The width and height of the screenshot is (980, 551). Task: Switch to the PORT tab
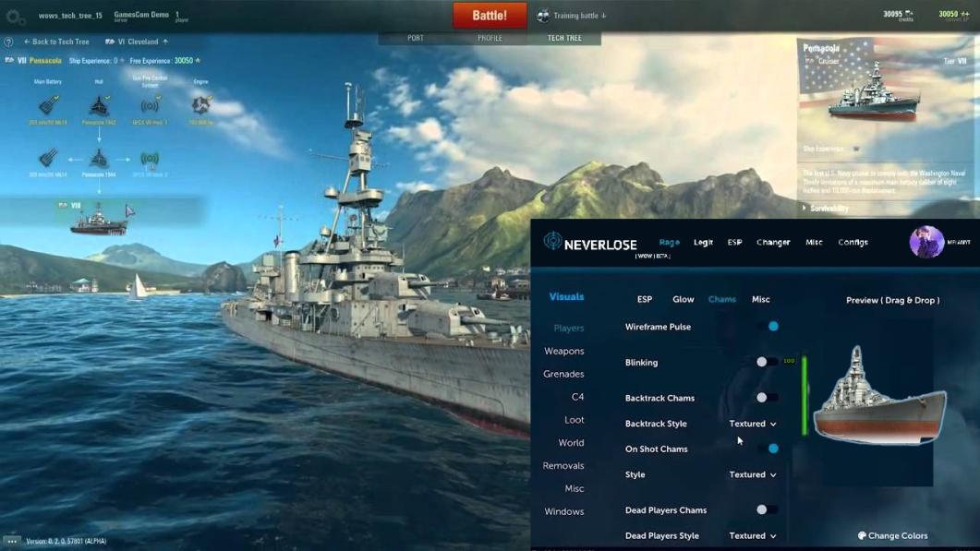point(416,38)
